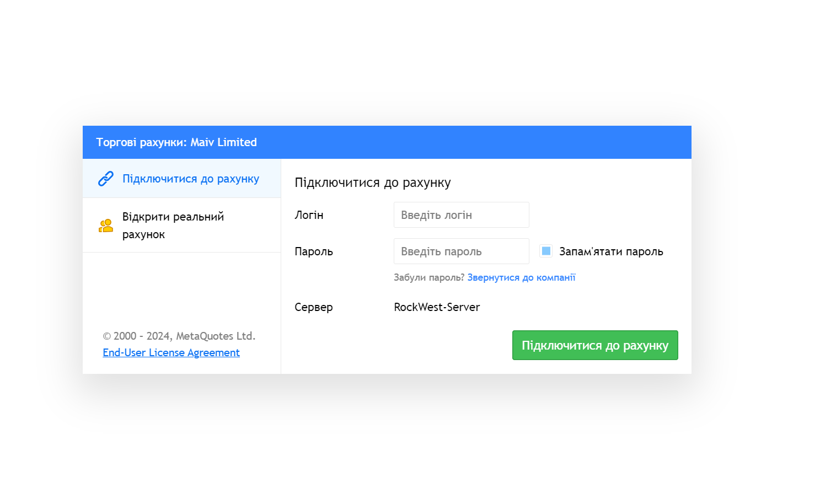
Task: Select the 'Підключитися до рахунку' sidebar tab
Action: (x=190, y=179)
